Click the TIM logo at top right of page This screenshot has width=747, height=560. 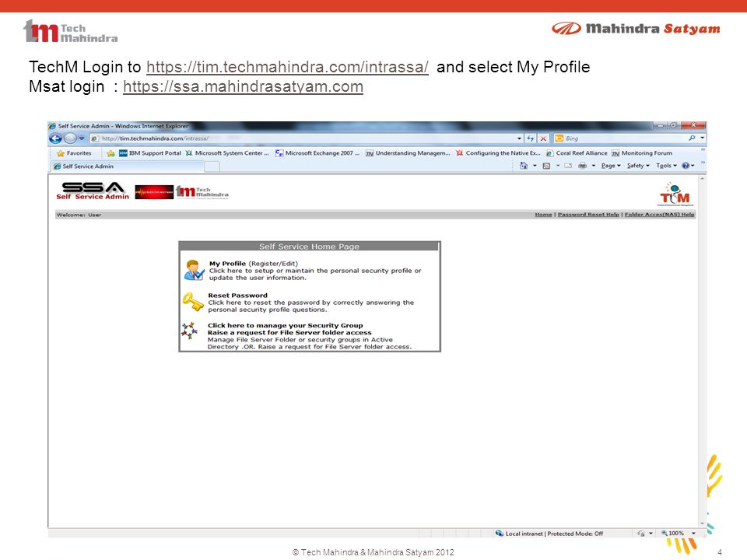click(x=675, y=194)
